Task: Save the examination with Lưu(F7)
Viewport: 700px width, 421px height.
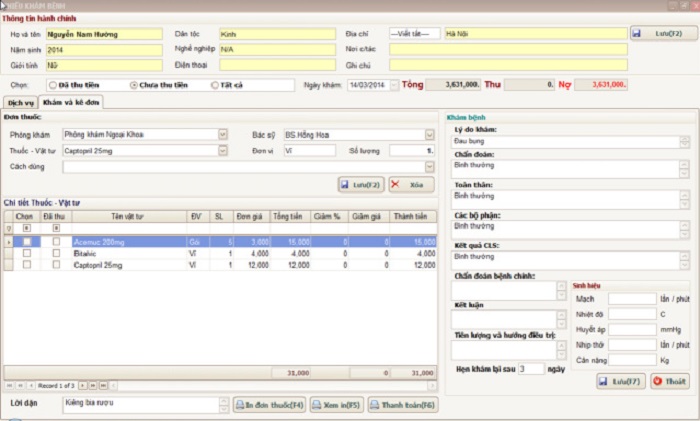Action: (x=620, y=381)
